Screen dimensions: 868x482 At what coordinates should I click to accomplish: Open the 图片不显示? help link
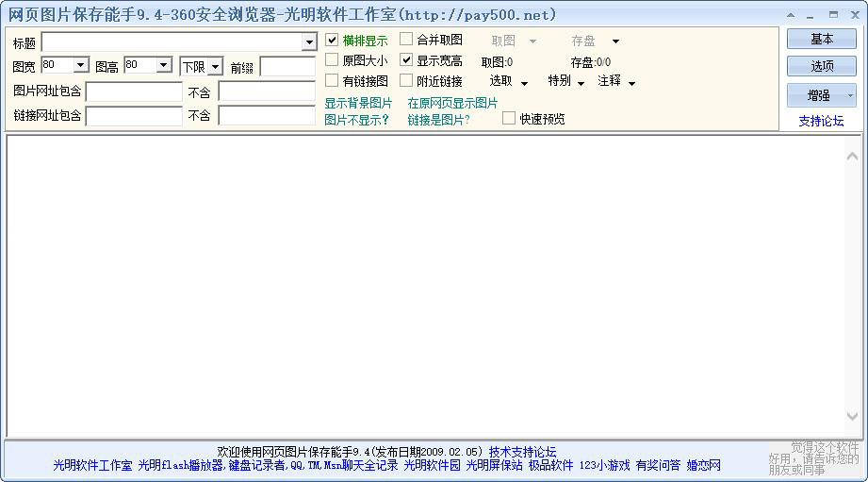pos(356,120)
